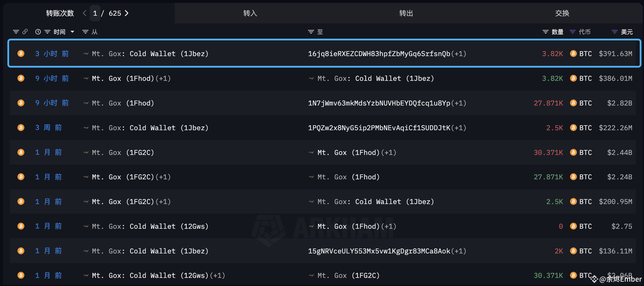
Task: Expand the (+1) beside address 16jq8ieRXEZCDWH83hpfZbMyGq6SrfsnQb
Action: [459, 53]
